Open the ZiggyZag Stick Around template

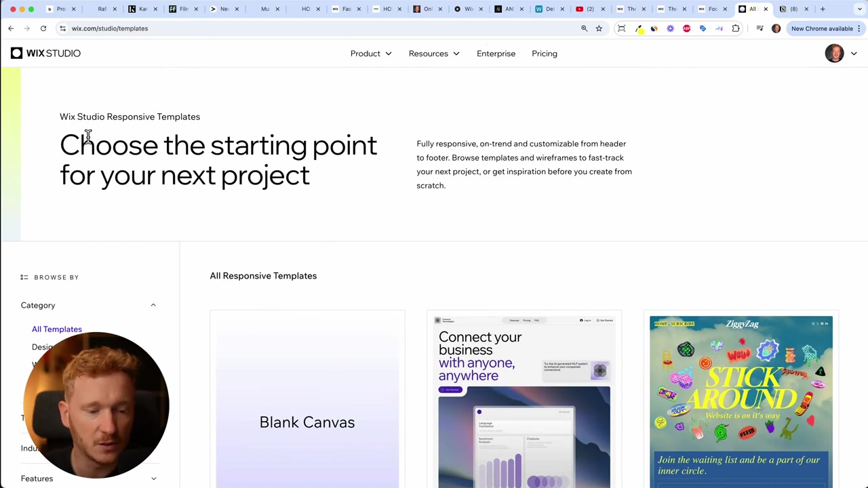pyautogui.click(x=741, y=400)
